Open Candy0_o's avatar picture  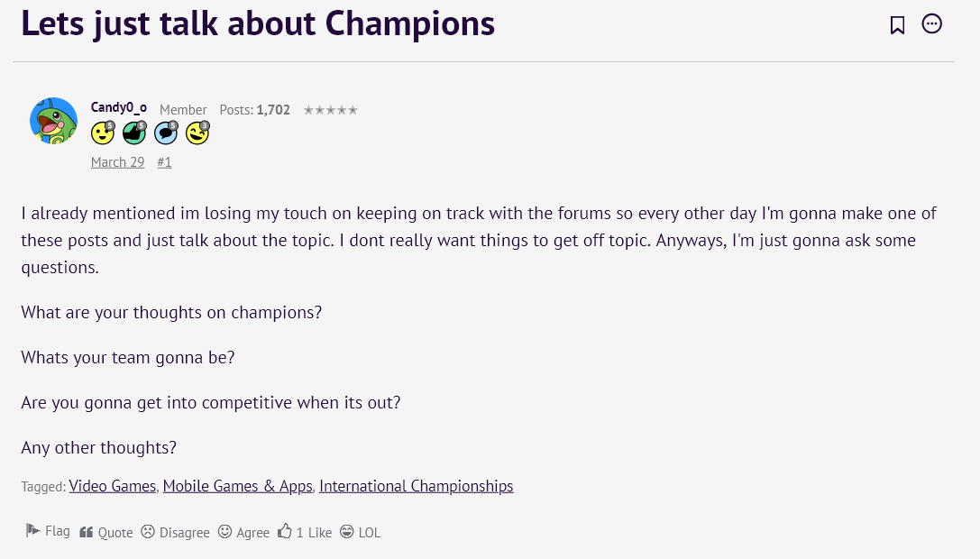[53, 121]
